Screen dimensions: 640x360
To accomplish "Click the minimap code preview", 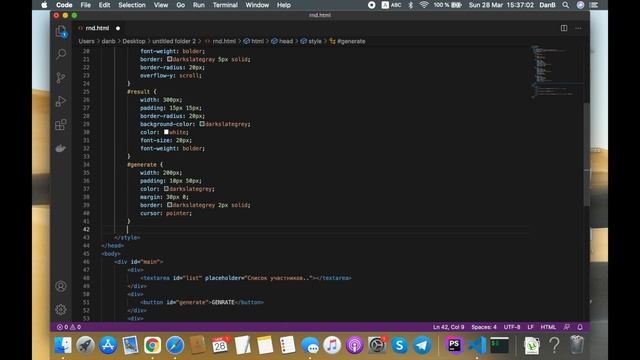I will click(556, 72).
